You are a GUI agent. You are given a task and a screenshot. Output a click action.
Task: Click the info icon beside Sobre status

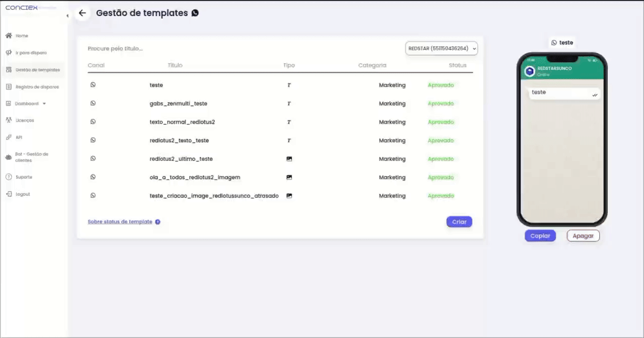(157, 222)
